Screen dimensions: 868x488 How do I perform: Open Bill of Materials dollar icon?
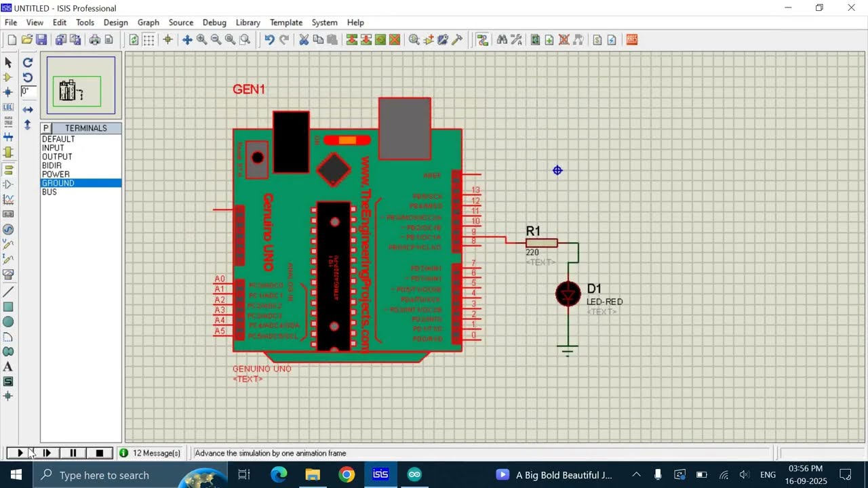(597, 40)
